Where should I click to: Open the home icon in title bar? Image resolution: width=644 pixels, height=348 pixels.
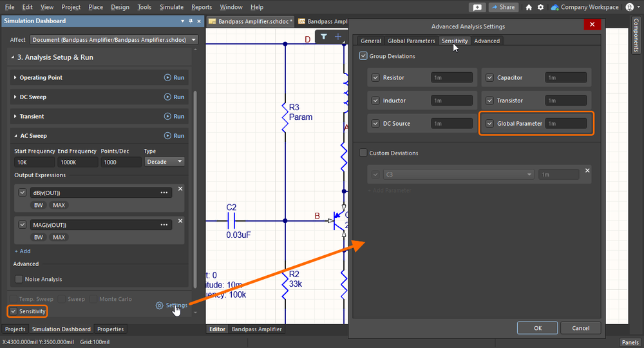click(x=529, y=7)
